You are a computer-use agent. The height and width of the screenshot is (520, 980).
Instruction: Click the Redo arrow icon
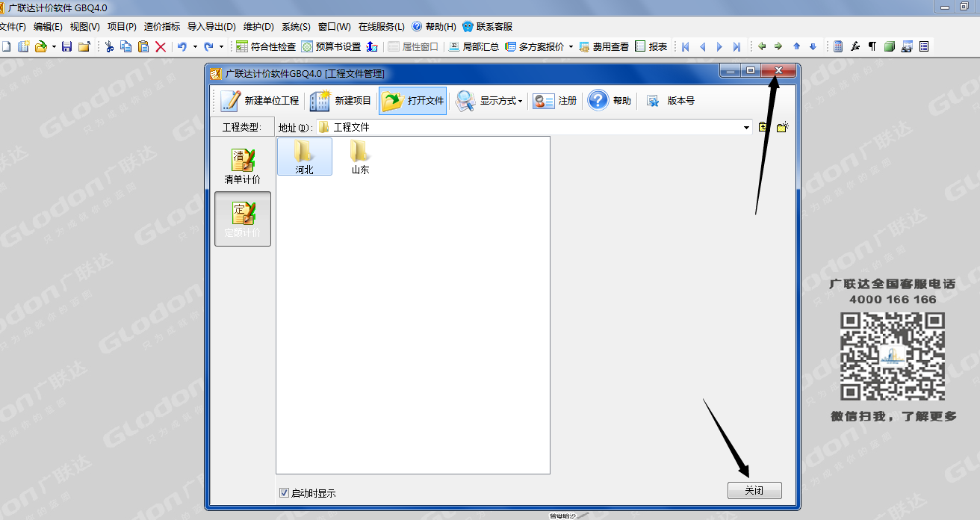pyautogui.click(x=208, y=46)
